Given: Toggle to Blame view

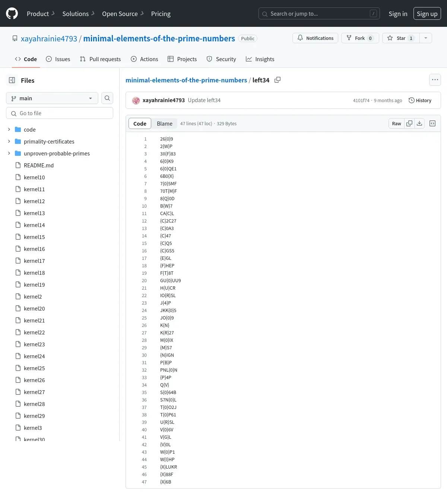Looking at the screenshot, I should pyautogui.click(x=165, y=123).
